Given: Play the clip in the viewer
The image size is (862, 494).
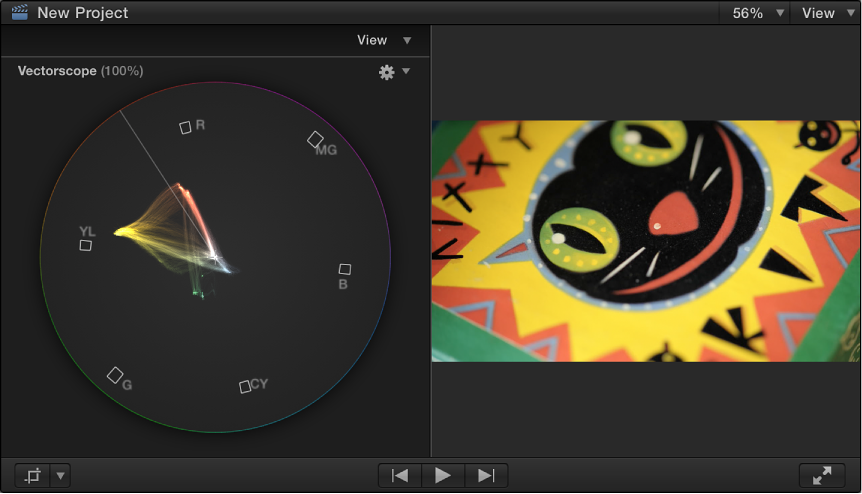Looking at the screenshot, I should pos(443,475).
